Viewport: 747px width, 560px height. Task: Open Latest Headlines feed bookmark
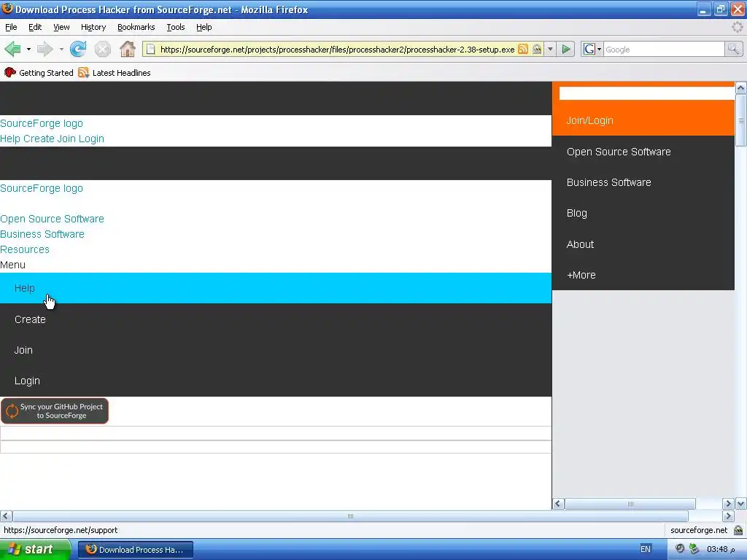pyautogui.click(x=115, y=73)
